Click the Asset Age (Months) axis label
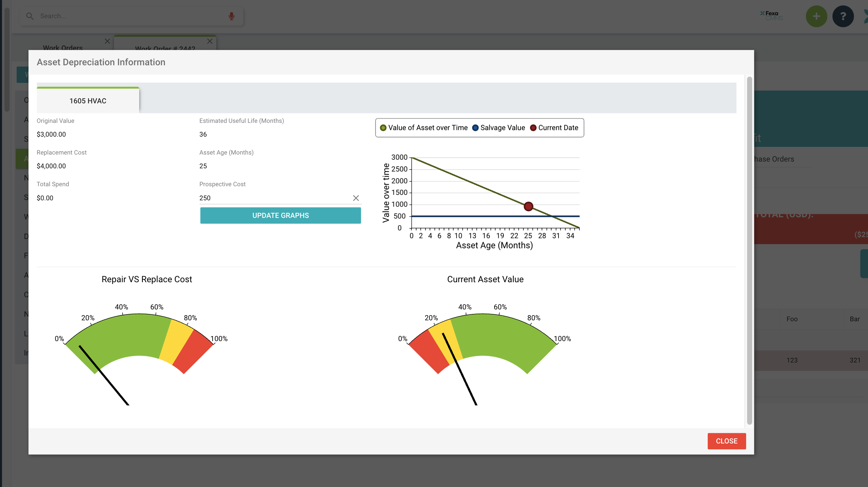 494,245
